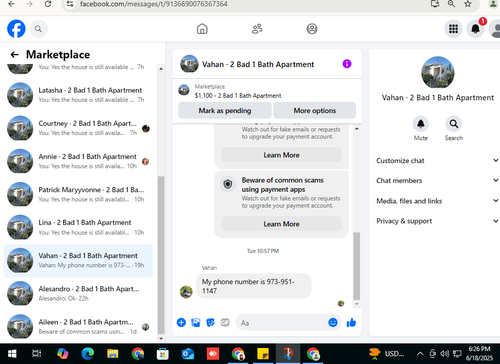Expand Media, files and links section
This screenshot has height=364, width=500.
(x=437, y=201)
